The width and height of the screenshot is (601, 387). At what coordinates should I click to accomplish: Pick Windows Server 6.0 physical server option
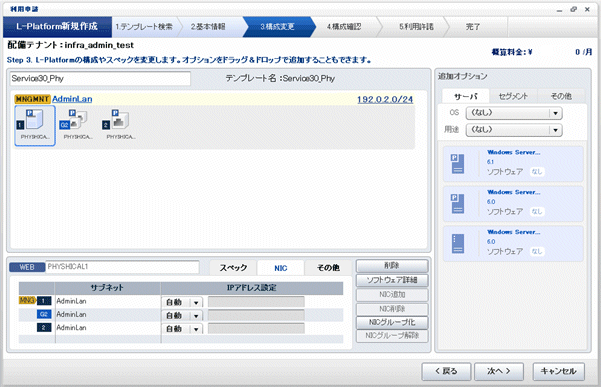coord(513,203)
